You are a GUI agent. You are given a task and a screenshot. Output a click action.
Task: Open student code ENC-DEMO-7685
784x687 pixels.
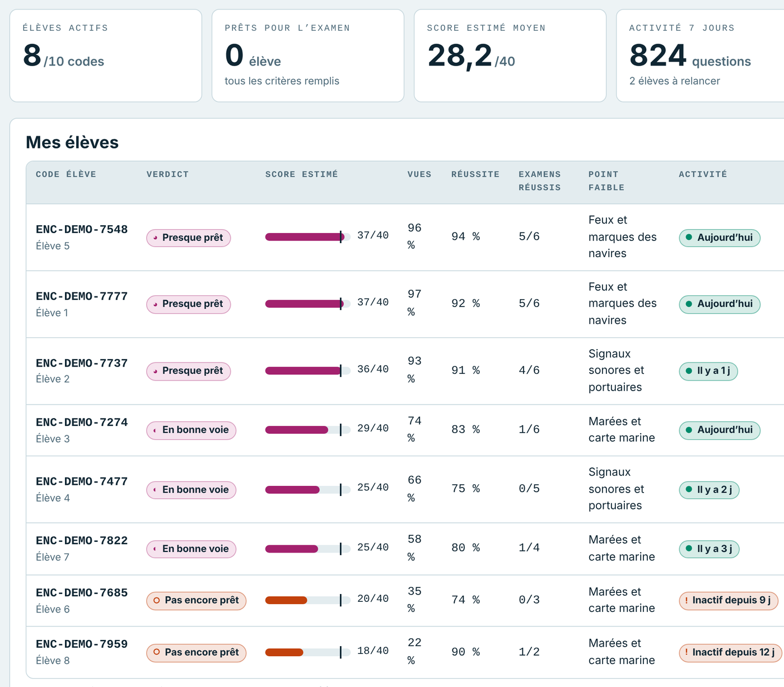point(82,593)
